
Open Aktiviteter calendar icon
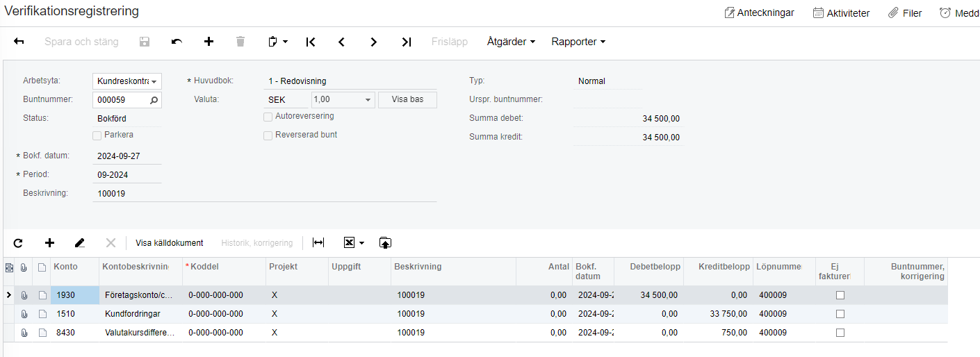819,13
